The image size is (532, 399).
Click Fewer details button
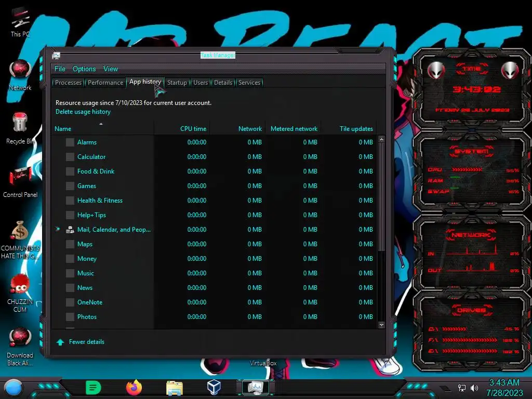point(81,342)
